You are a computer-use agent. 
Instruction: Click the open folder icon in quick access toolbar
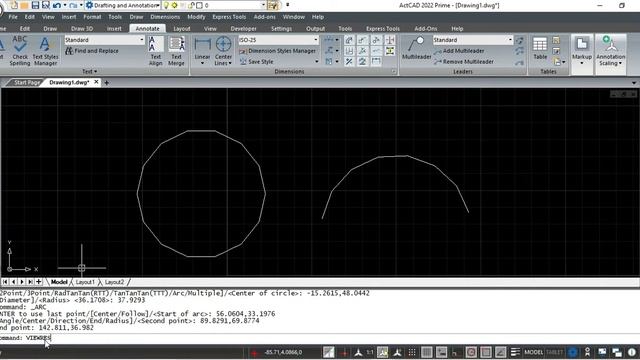[x=24, y=5]
